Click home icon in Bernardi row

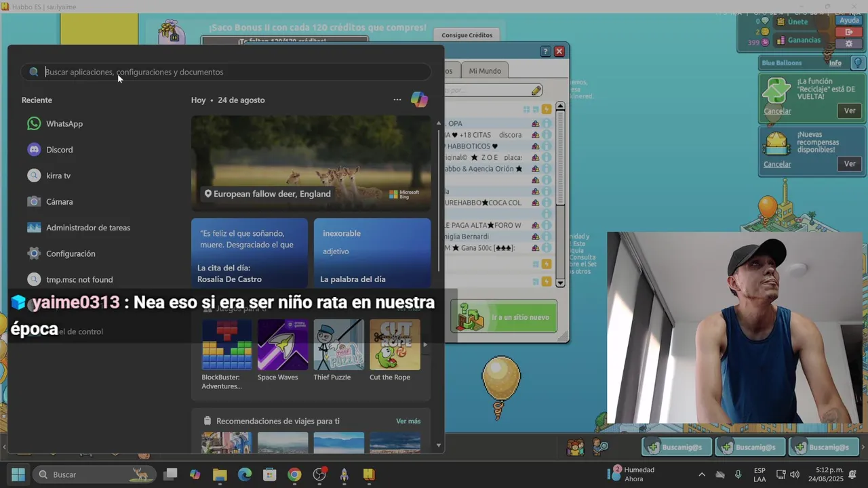(535, 237)
